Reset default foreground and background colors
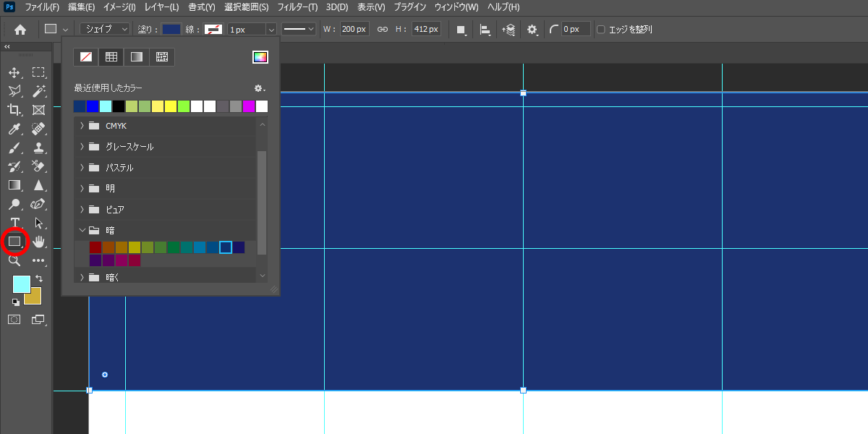This screenshot has width=868, height=434. click(17, 302)
